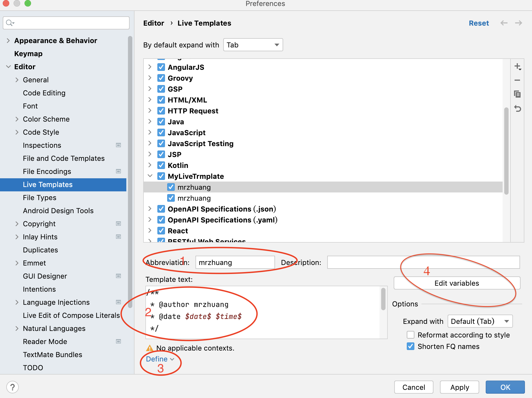The width and height of the screenshot is (532, 398).
Task: Open the By default expand with dropdown
Action: pos(253,45)
